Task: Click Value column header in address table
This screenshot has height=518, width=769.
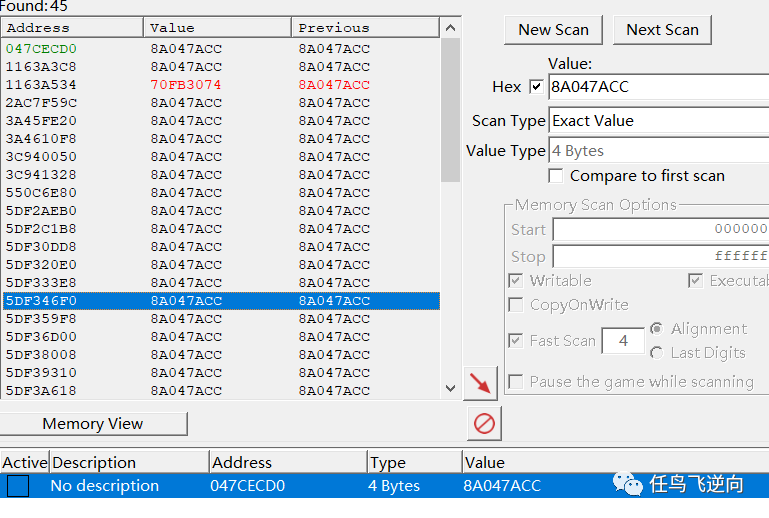Action: [615, 463]
